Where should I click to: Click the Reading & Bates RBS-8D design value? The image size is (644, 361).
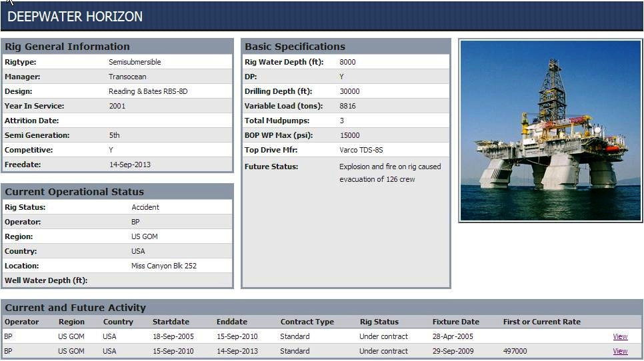(x=148, y=91)
